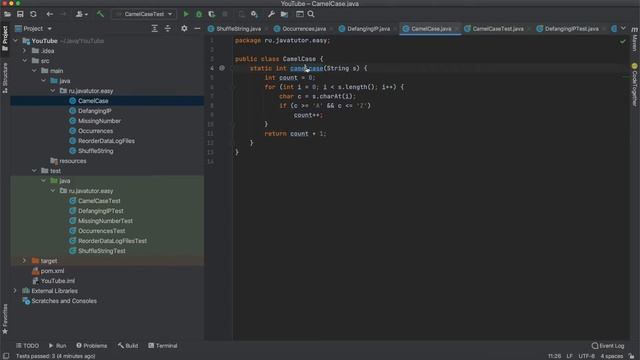
Task: Select ReorderDataLogFiles class in tree
Action: pyautogui.click(x=106, y=141)
